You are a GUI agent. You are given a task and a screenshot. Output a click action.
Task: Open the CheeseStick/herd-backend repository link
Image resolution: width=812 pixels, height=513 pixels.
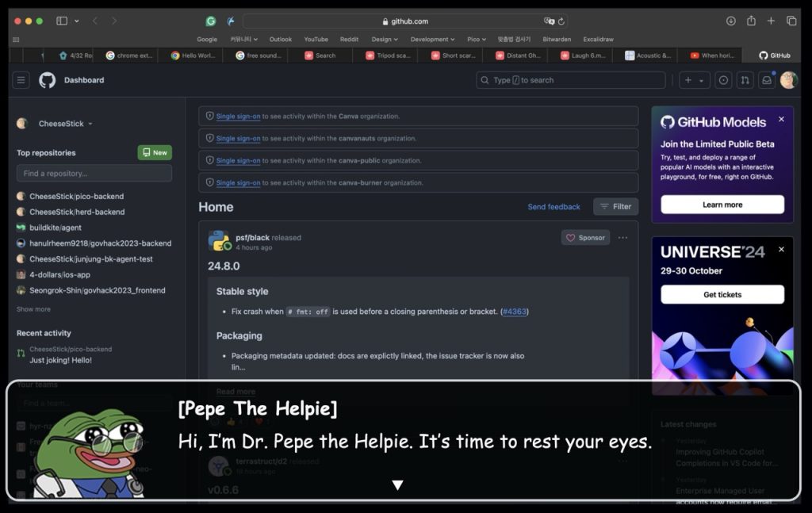point(76,212)
